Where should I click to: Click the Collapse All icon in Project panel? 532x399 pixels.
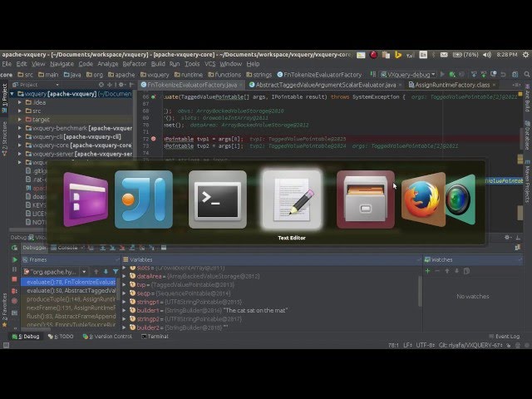pos(110,85)
